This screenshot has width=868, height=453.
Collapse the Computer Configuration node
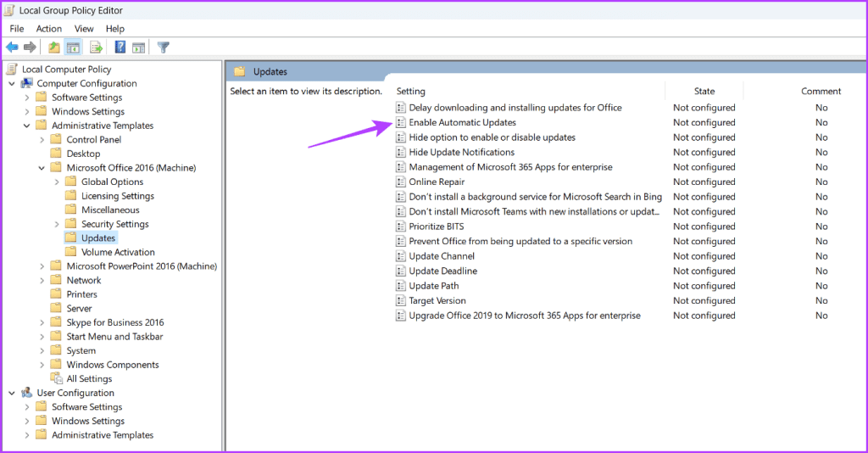coord(12,84)
